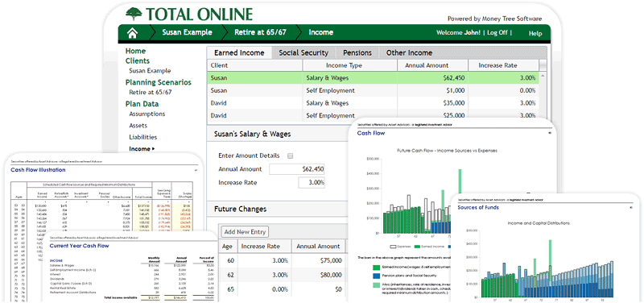Open Clients in the sidebar
Screen dimensions: 644x303
138,61
